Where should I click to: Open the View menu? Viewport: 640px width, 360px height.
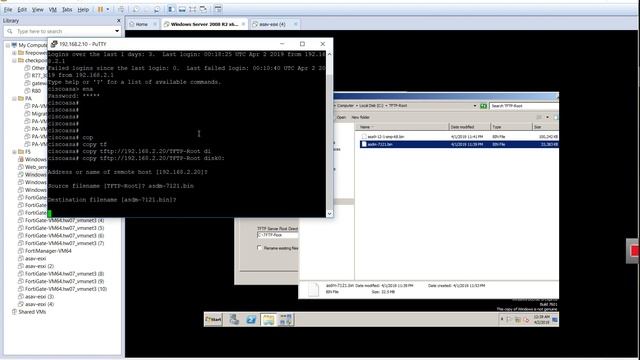38,9
